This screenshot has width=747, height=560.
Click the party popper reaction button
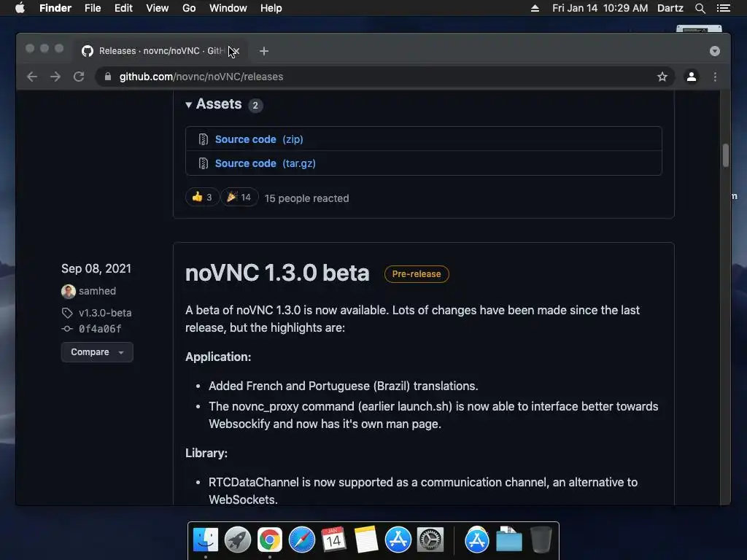239,197
